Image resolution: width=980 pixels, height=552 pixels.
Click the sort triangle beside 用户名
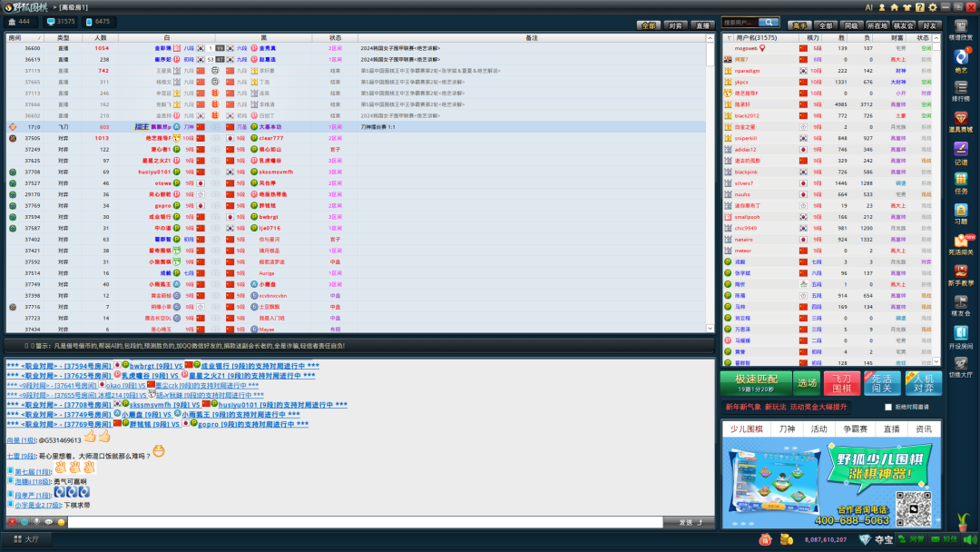pyautogui.click(x=729, y=37)
